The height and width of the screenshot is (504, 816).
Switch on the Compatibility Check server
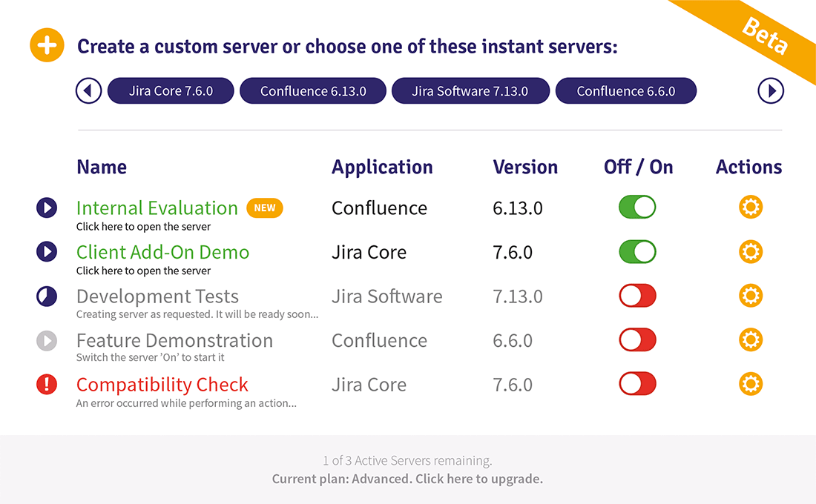coord(637,384)
